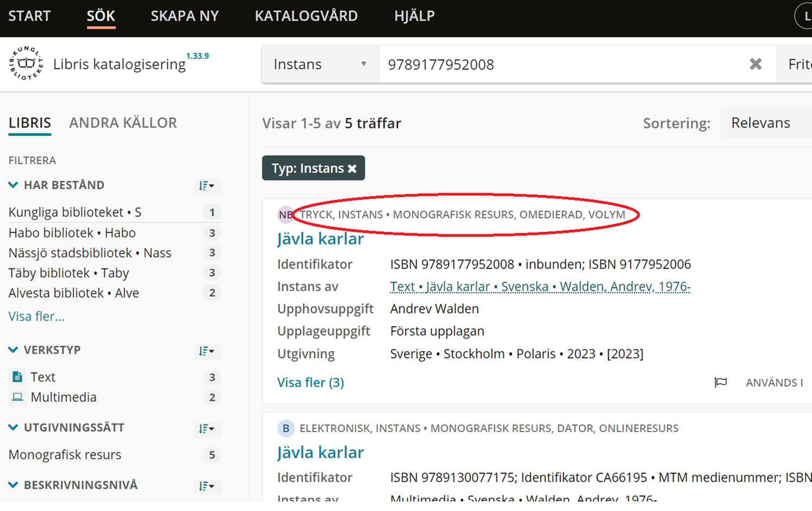This screenshot has width=812, height=511.
Task: Click the B badge on second result
Action: pyautogui.click(x=286, y=428)
